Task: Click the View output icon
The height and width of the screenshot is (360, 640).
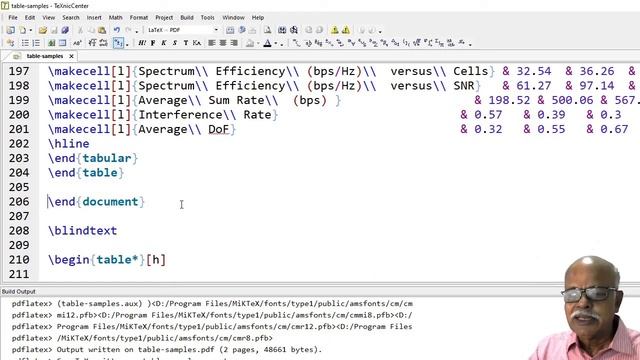Action: click(x=267, y=30)
